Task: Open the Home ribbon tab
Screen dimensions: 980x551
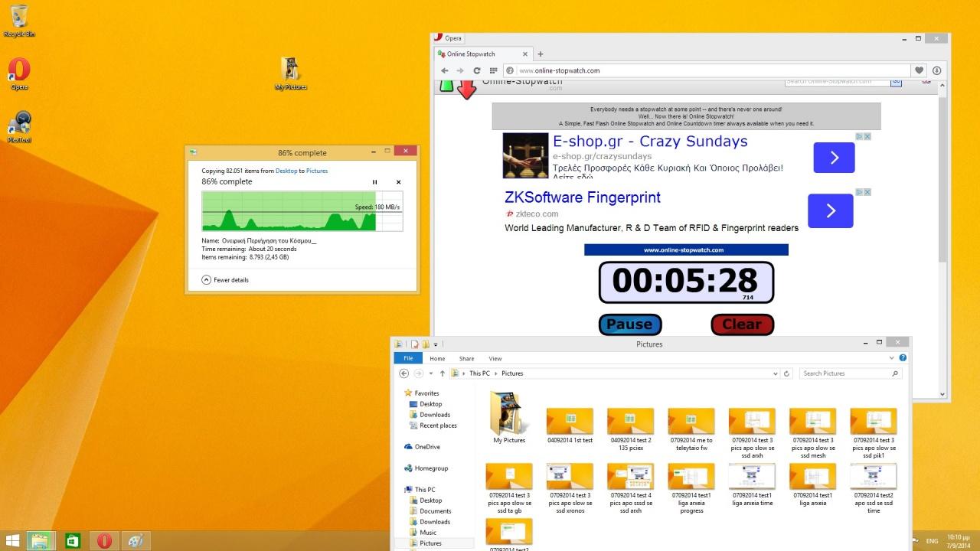Action: [437, 358]
